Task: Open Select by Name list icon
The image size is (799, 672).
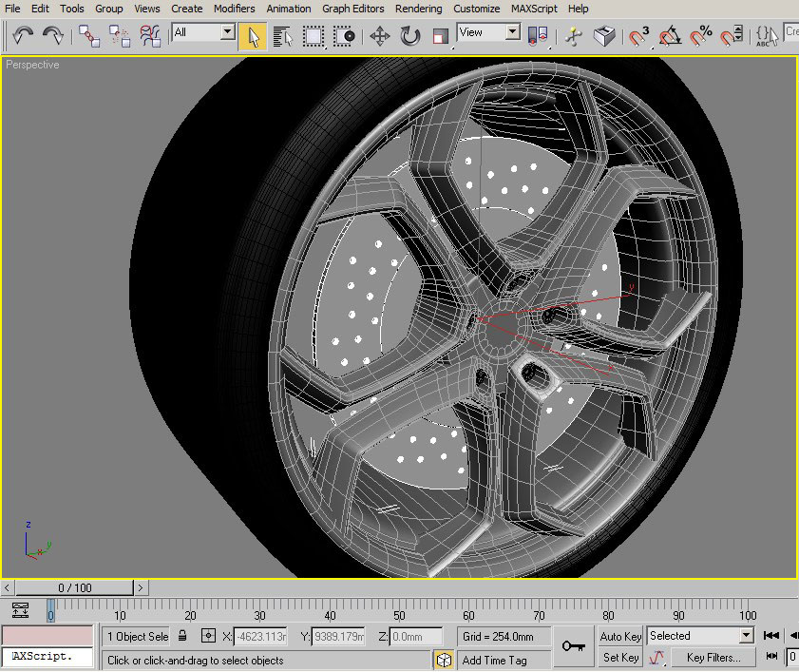Action: (x=282, y=36)
